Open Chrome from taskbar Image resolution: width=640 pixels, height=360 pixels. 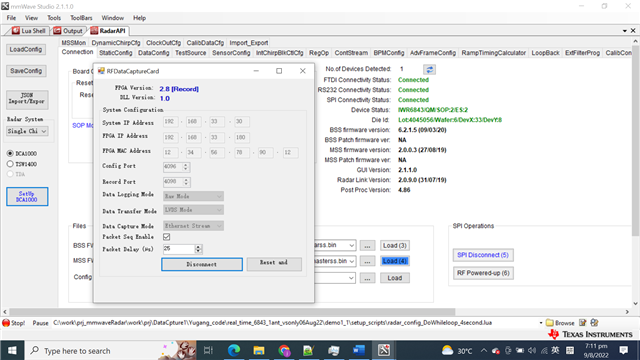point(284,350)
